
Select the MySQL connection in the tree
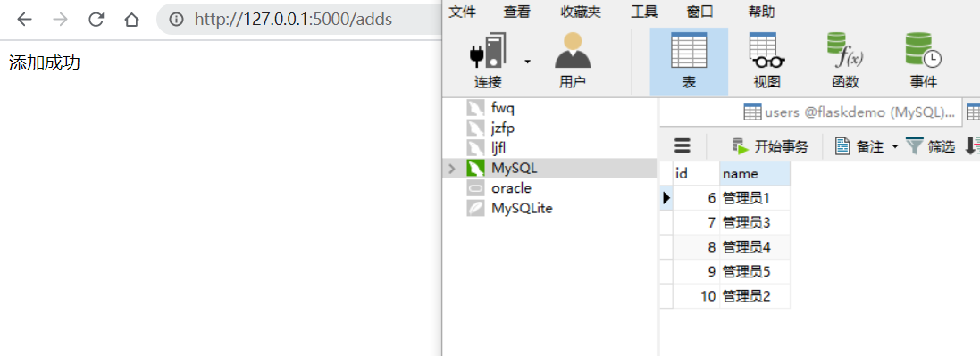(x=514, y=168)
